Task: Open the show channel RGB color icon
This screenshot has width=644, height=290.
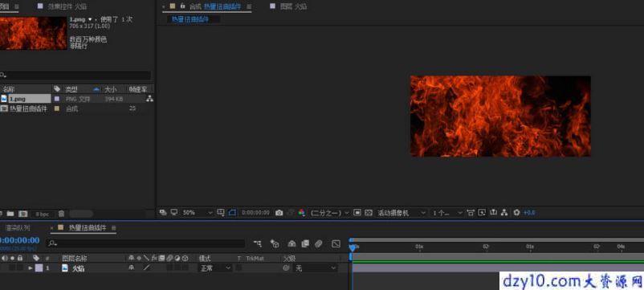Action: [x=301, y=213]
